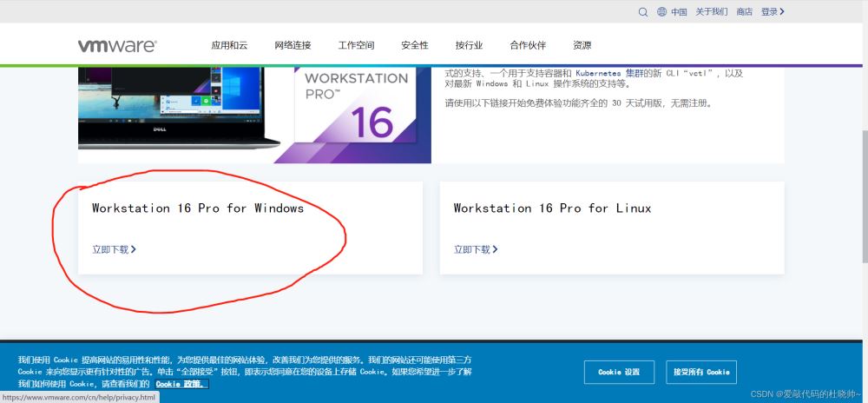This screenshot has width=868, height=403.
Task: Open the 应用和云 menu
Action: 229,46
